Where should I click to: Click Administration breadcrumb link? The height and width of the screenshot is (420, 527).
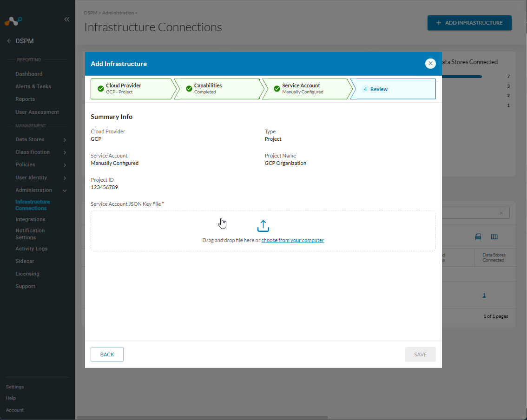pyautogui.click(x=118, y=13)
